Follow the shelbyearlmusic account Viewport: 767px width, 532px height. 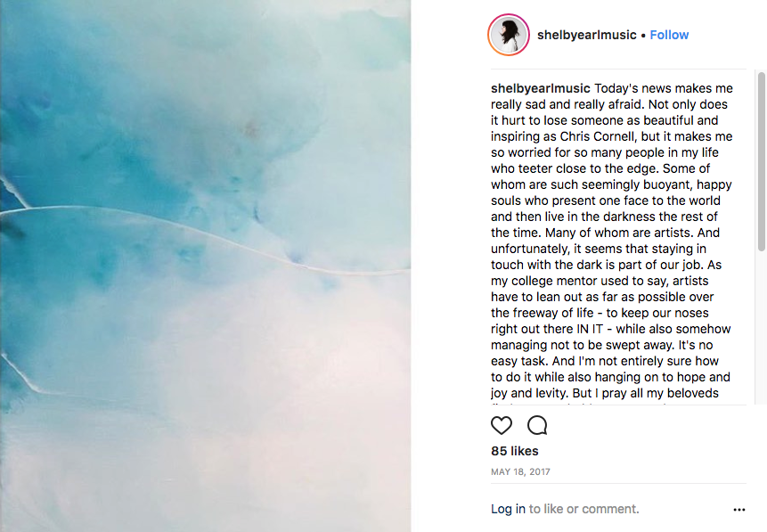point(669,35)
